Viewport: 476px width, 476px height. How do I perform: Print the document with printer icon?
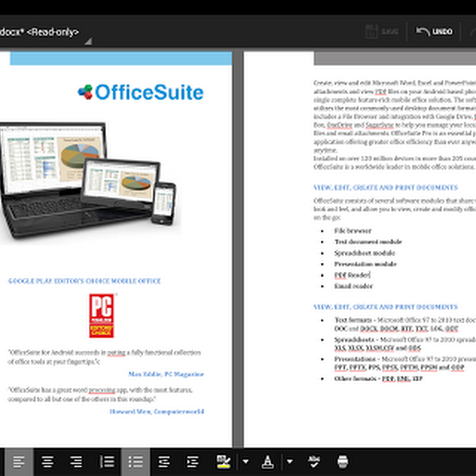pyautogui.click(x=343, y=462)
